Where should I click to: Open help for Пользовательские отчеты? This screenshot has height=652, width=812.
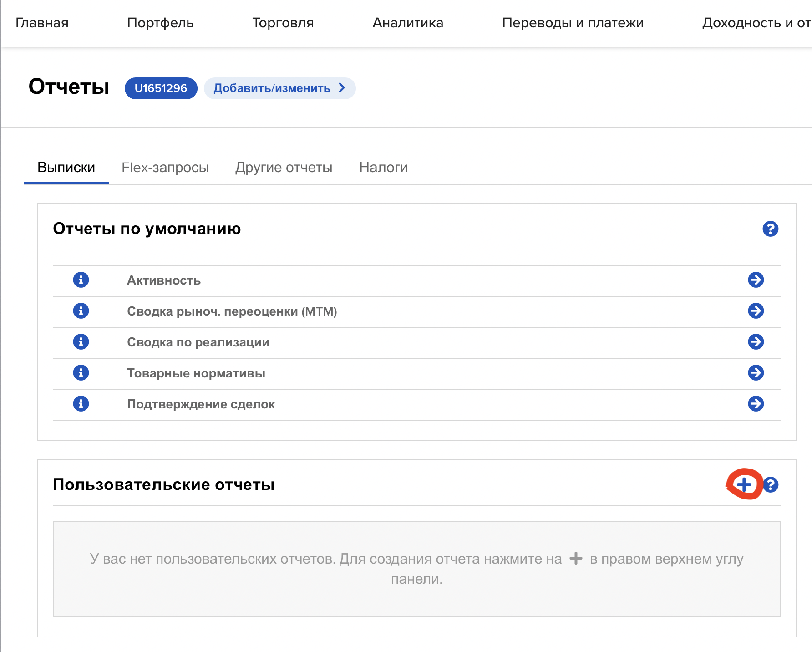771,484
